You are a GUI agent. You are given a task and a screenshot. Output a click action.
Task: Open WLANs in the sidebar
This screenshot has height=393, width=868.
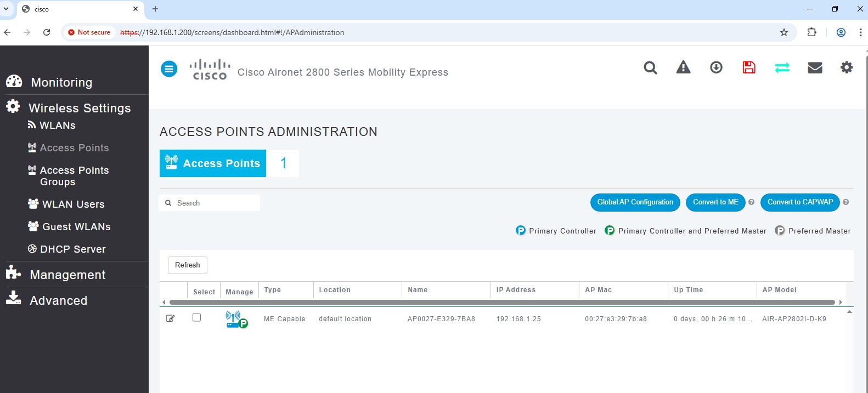coord(57,126)
